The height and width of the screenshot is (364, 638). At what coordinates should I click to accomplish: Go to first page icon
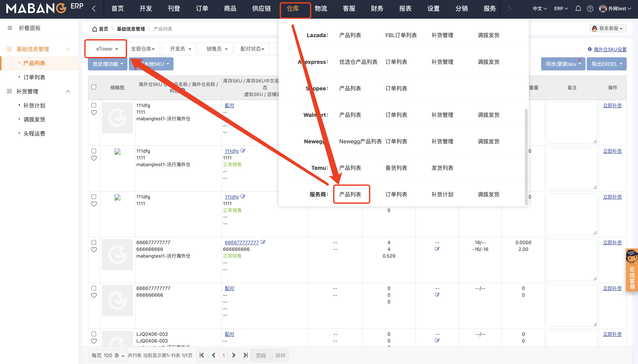click(x=202, y=355)
